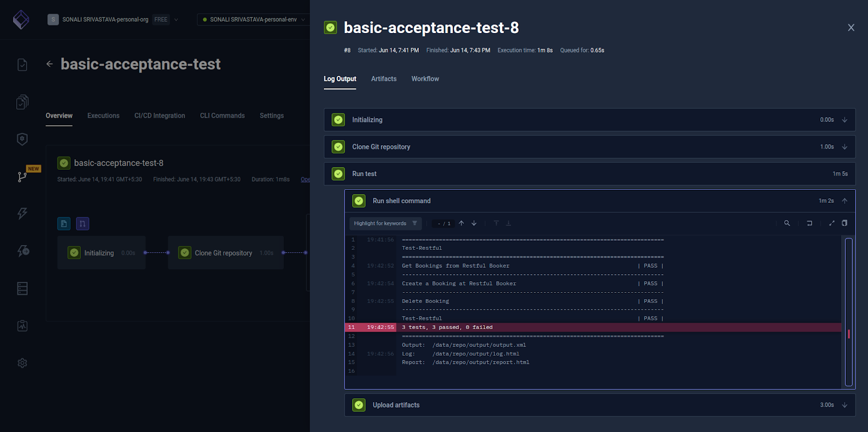Image resolution: width=868 pixels, height=432 pixels.
Task: Click log path '/data/repo/output/log.html'
Action: (476, 354)
